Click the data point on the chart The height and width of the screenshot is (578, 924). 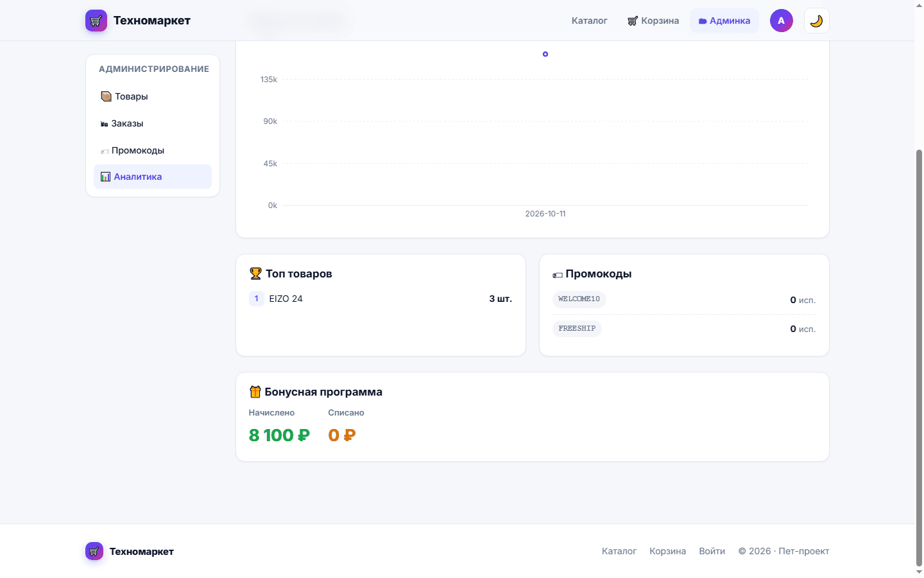click(x=545, y=54)
